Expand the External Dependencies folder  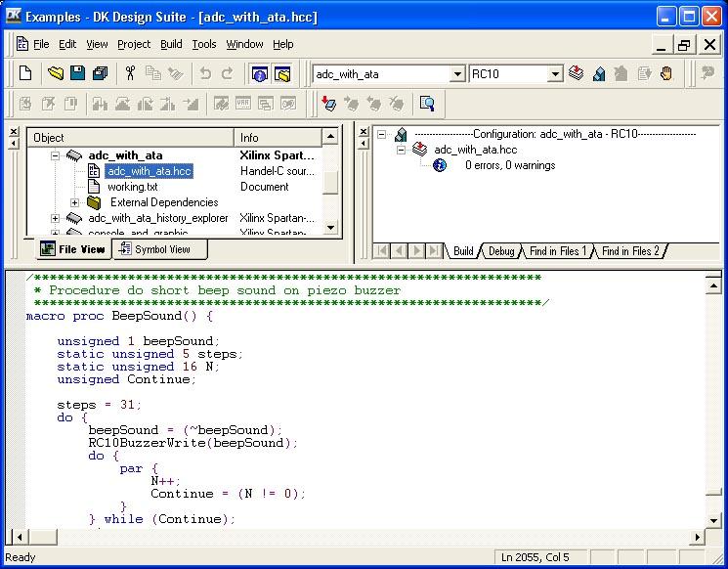click(x=74, y=202)
